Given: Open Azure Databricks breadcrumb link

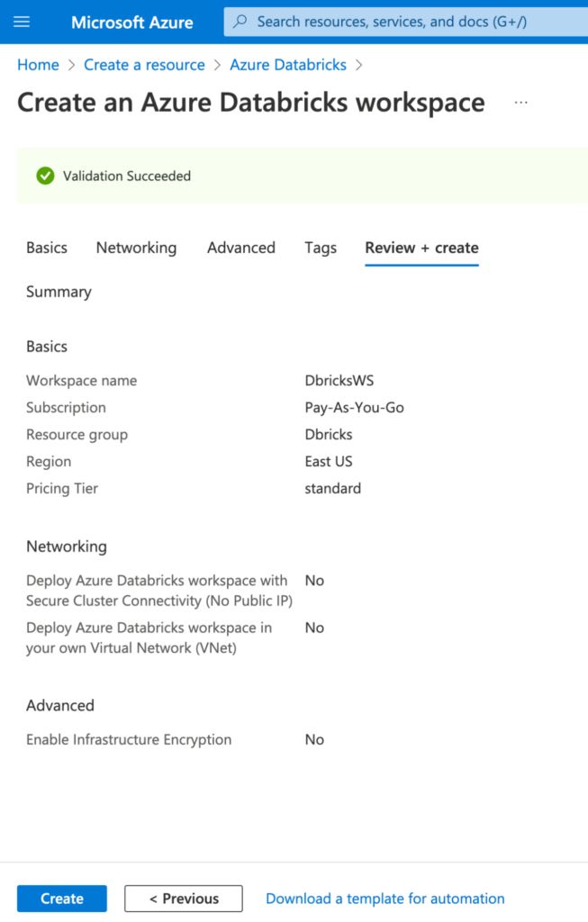Looking at the screenshot, I should tap(288, 65).
